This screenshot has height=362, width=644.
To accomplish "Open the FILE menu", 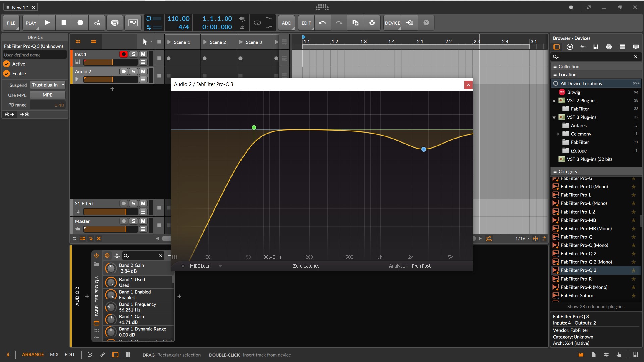I will [11, 23].
